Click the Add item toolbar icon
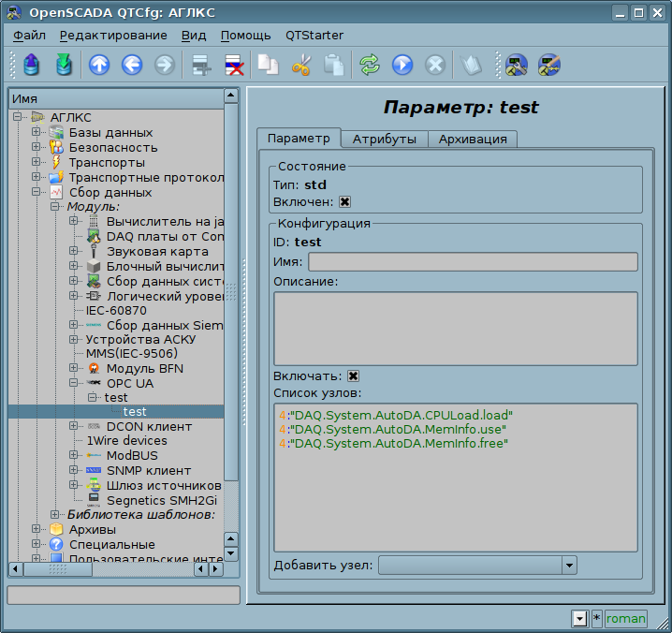 199,65
